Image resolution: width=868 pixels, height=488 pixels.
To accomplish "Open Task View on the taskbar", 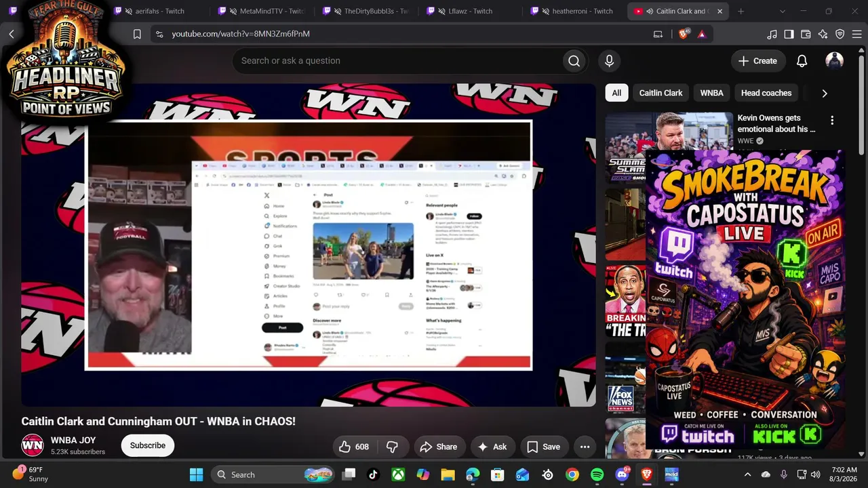I will [x=349, y=474].
